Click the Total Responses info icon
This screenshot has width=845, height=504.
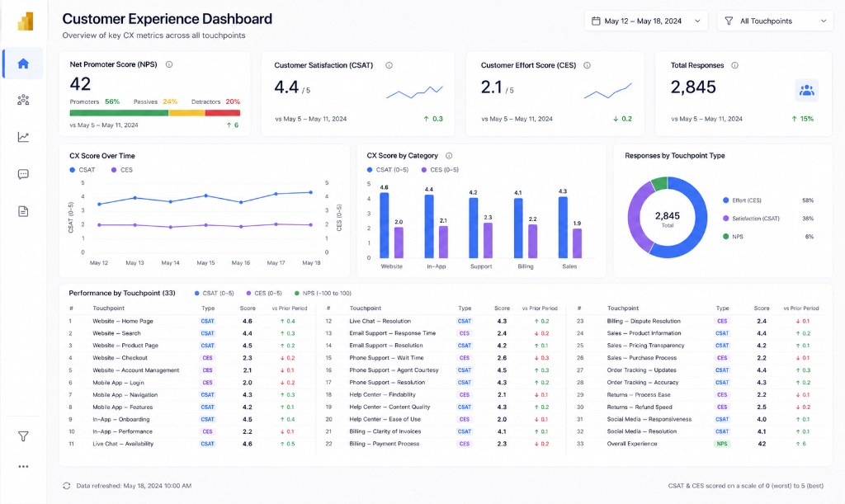(734, 65)
